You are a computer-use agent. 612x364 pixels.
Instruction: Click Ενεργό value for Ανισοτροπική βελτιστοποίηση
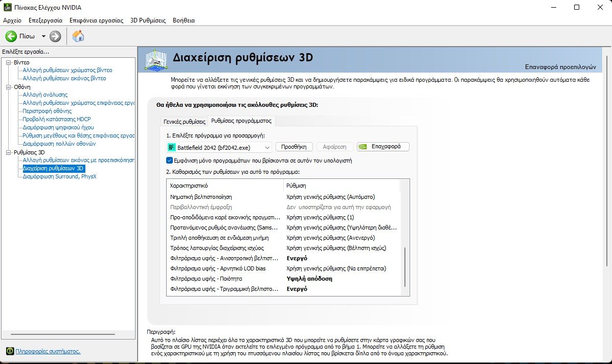pyautogui.click(x=297, y=258)
